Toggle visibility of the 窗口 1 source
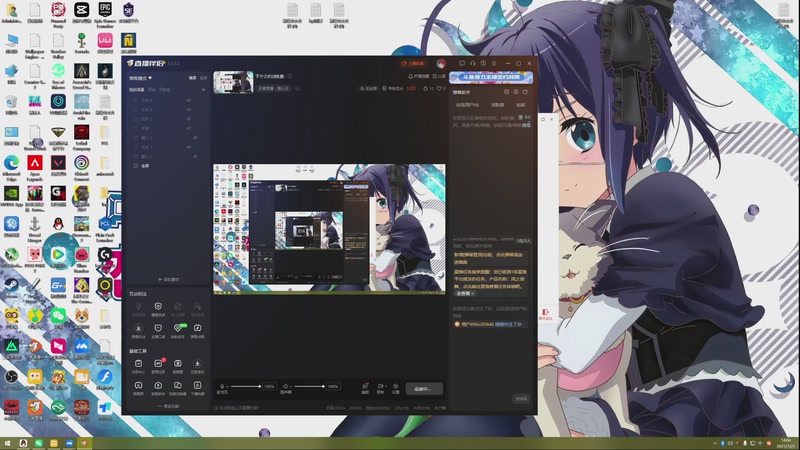 (195, 157)
